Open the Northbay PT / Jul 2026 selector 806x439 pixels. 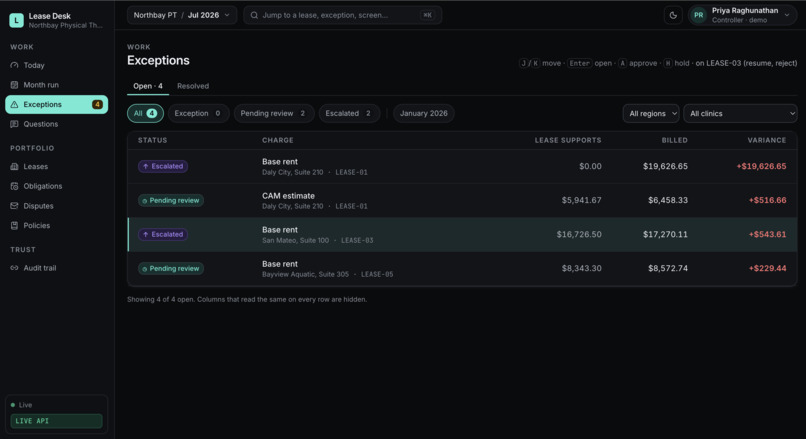182,15
